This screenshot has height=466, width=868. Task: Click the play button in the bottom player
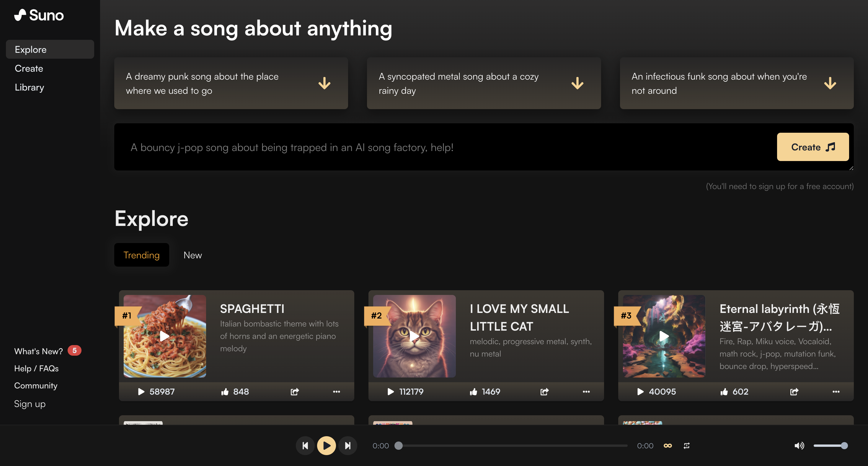click(x=326, y=445)
